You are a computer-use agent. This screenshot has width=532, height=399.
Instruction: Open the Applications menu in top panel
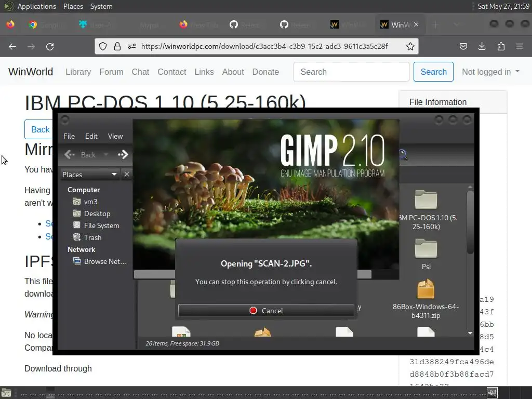pos(37,6)
